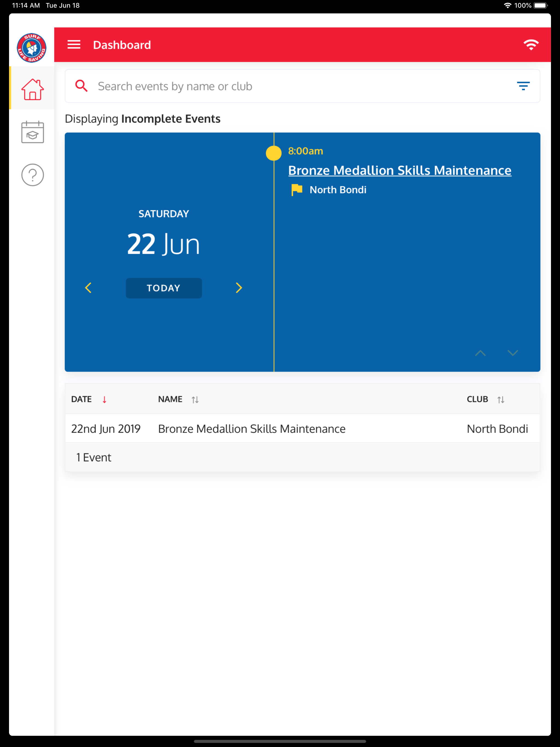Open the hamburger menu
The image size is (560, 747).
point(74,45)
